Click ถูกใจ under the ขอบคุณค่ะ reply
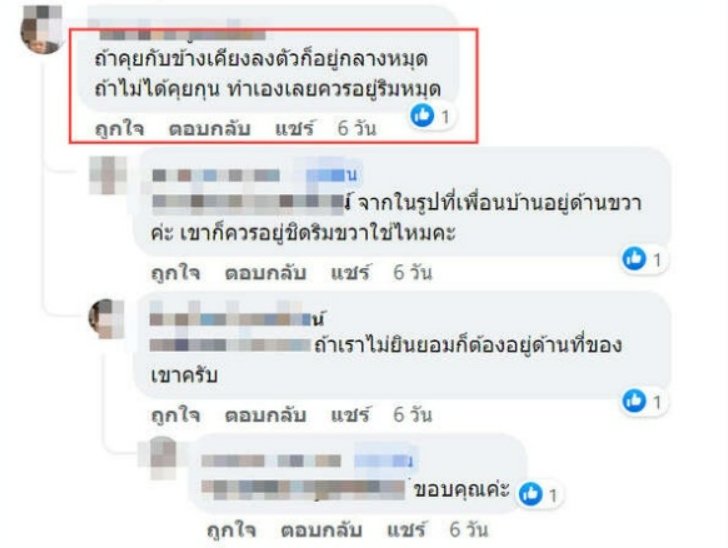This screenshot has height=548, width=728. [x=231, y=530]
